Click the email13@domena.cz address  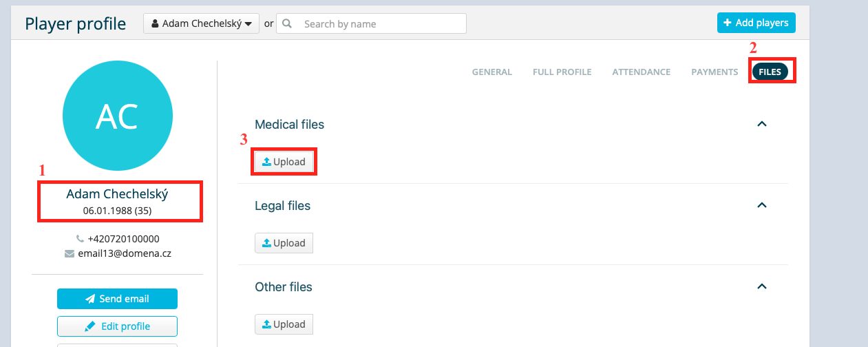click(x=125, y=253)
